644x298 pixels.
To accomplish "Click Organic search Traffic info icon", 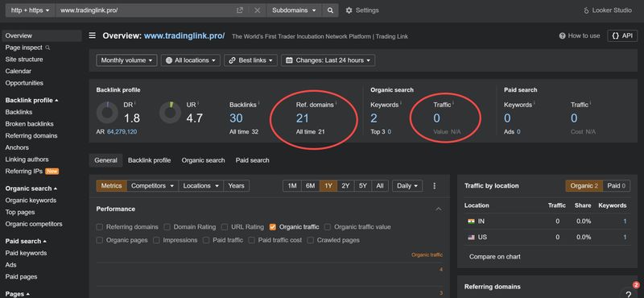I will 453,103.
